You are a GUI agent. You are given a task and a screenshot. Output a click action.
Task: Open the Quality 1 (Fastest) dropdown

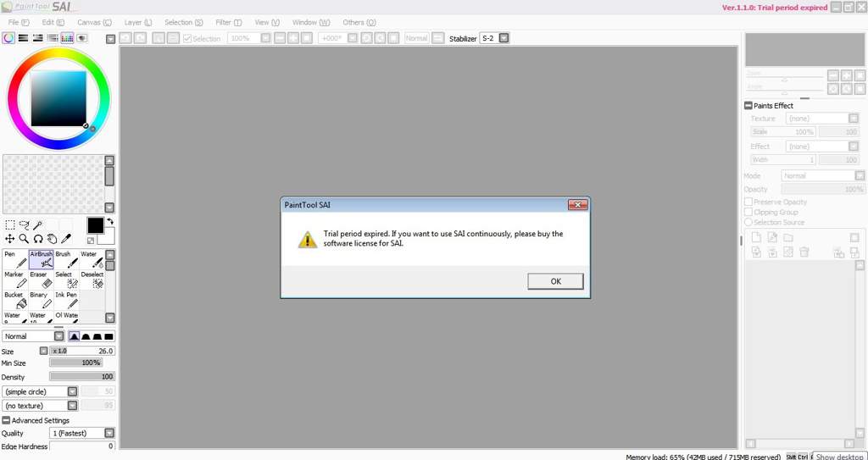pyautogui.click(x=108, y=433)
